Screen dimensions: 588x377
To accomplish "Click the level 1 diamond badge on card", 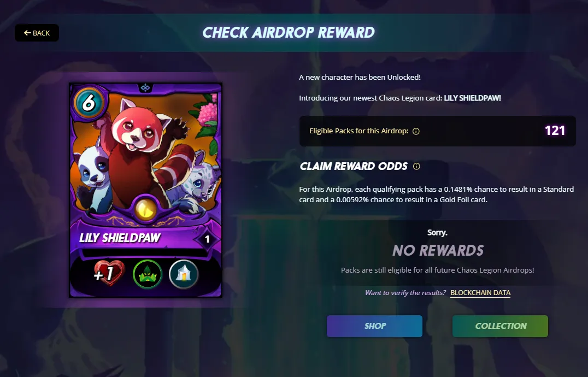I will coord(207,239).
